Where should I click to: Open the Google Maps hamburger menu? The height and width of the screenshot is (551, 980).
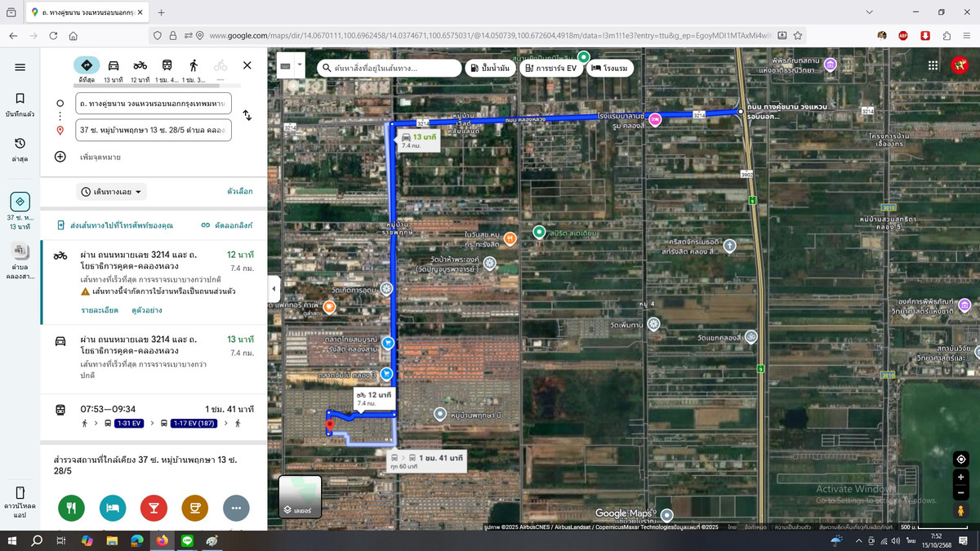point(20,67)
